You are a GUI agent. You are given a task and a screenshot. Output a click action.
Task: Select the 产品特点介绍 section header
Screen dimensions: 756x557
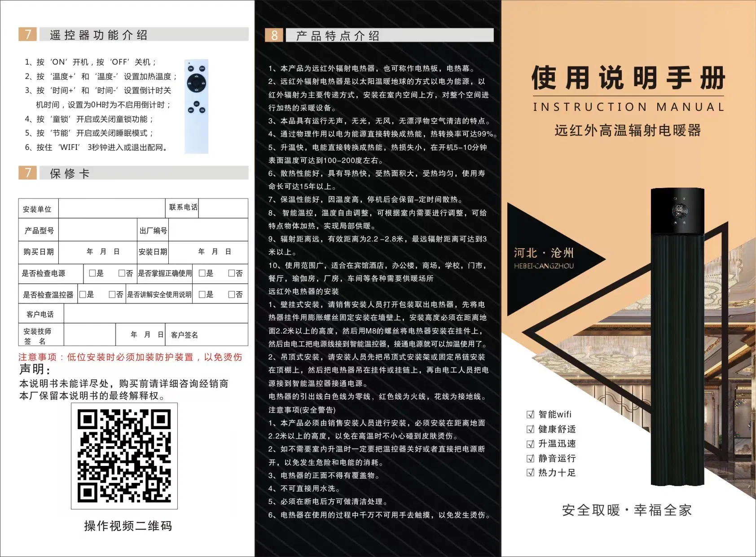338,36
